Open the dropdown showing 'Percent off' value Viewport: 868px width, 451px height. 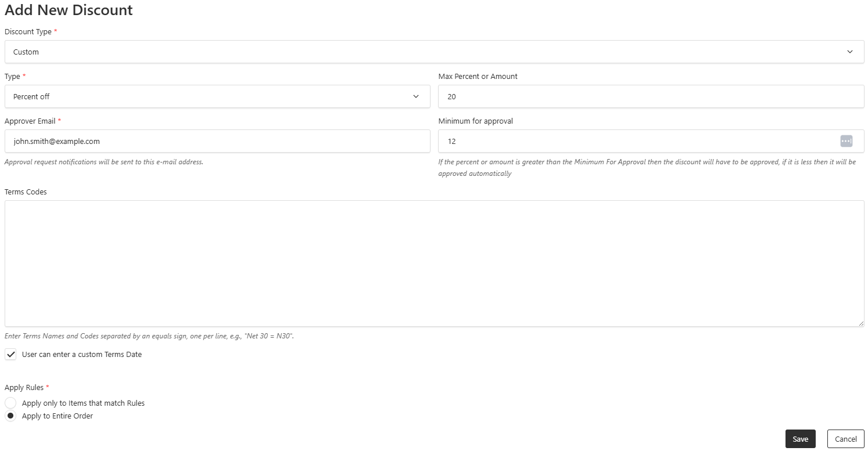pyautogui.click(x=217, y=96)
